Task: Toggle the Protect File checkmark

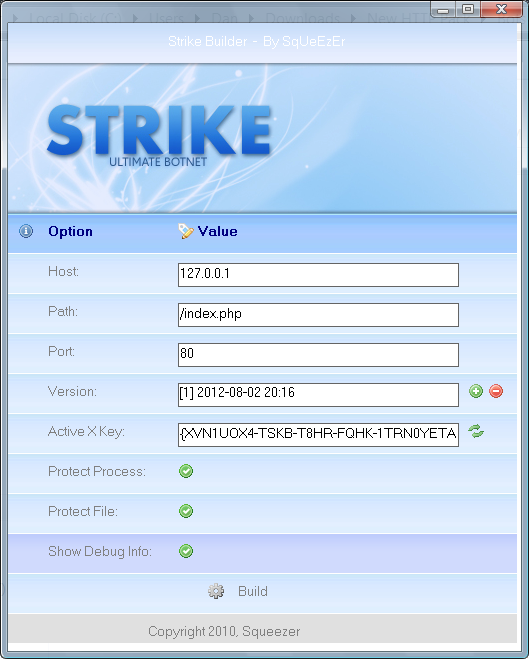Action: coord(186,511)
